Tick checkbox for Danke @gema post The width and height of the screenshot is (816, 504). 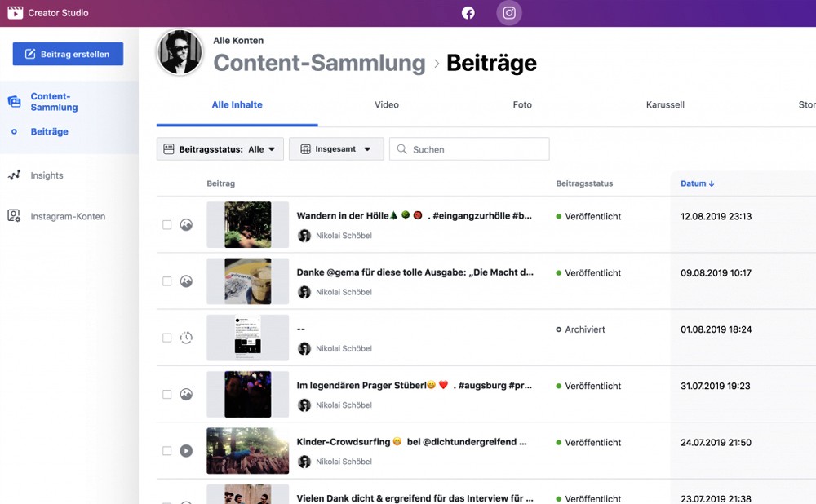(167, 281)
